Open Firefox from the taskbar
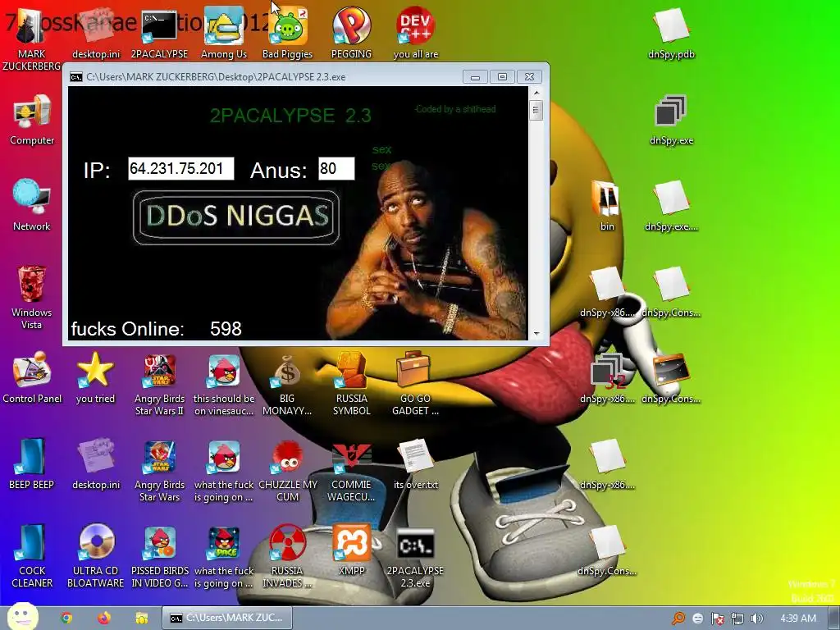The image size is (840, 630). [104, 619]
